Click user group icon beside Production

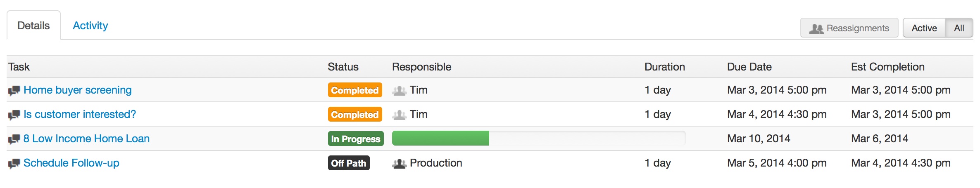pos(400,163)
